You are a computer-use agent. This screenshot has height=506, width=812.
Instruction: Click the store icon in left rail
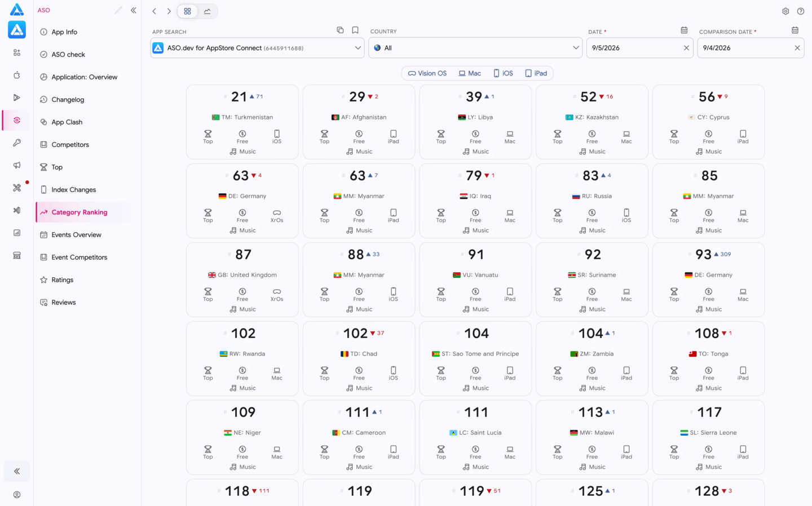pyautogui.click(x=17, y=255)
